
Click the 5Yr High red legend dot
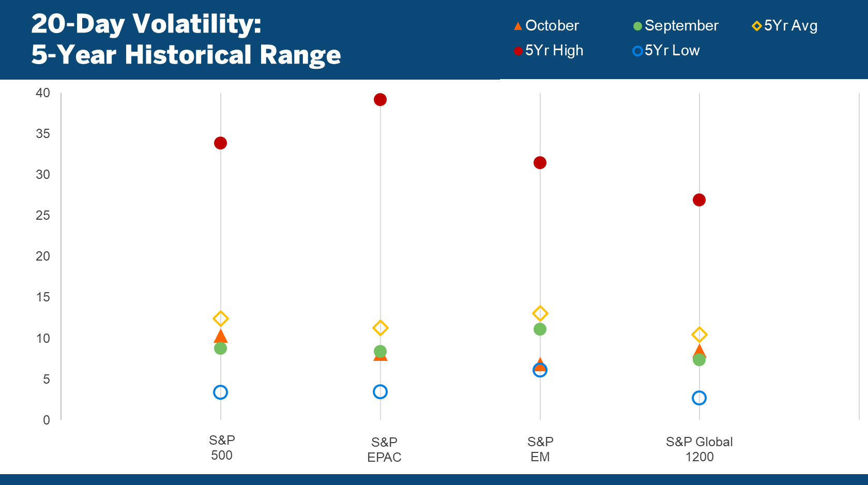click(x=518, y=51)
